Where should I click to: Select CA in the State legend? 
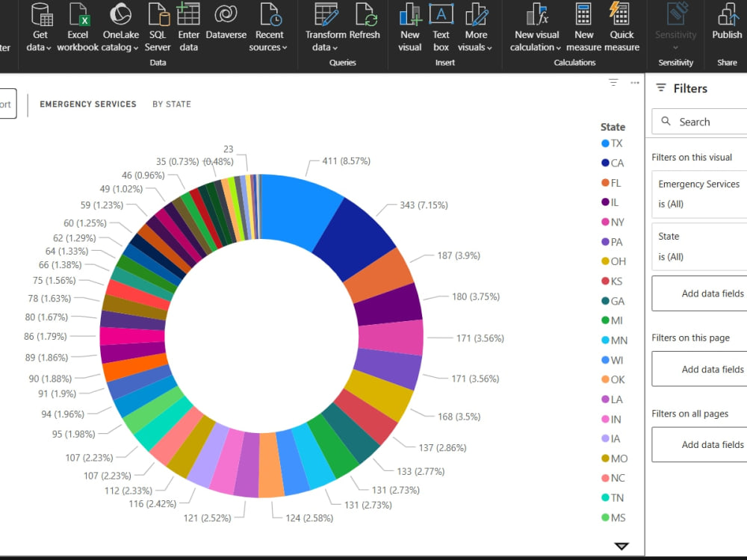pyautogui.click(x=613, y=163)
